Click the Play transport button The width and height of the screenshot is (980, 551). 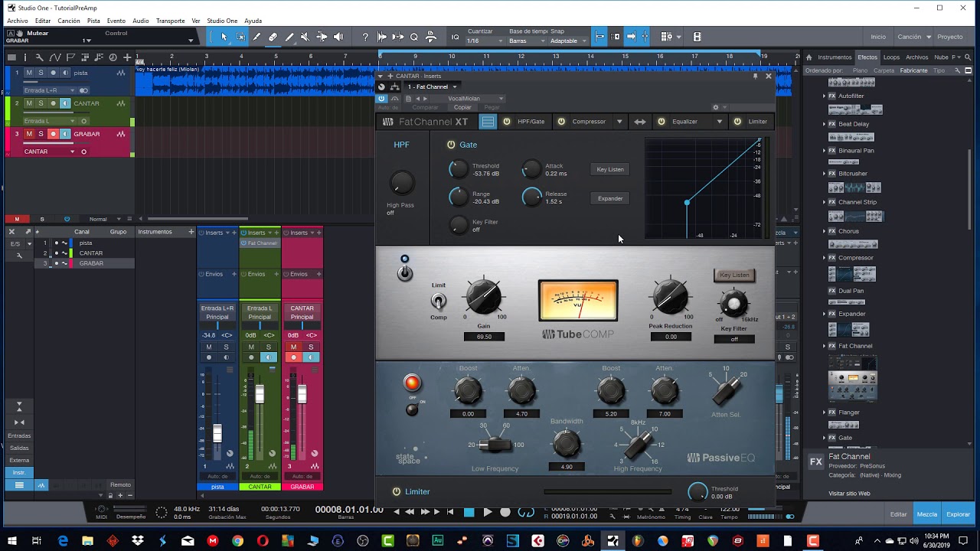[487, 512]
